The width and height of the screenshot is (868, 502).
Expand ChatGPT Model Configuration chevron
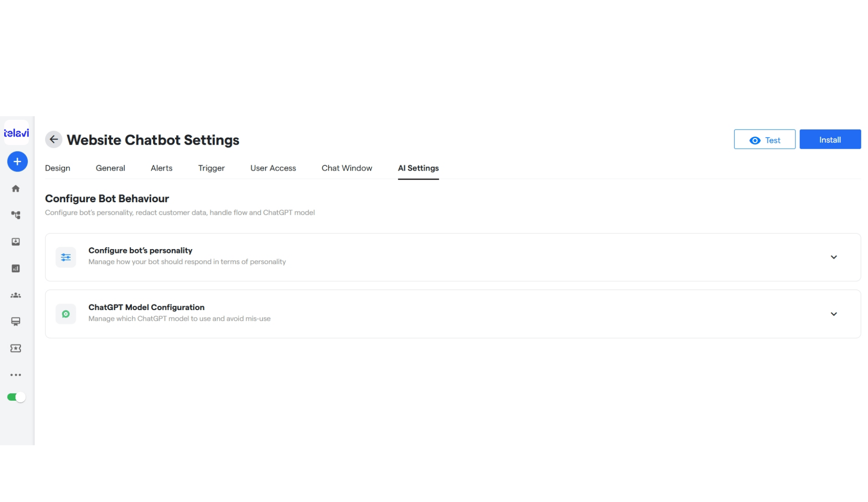tap(834, 314)
